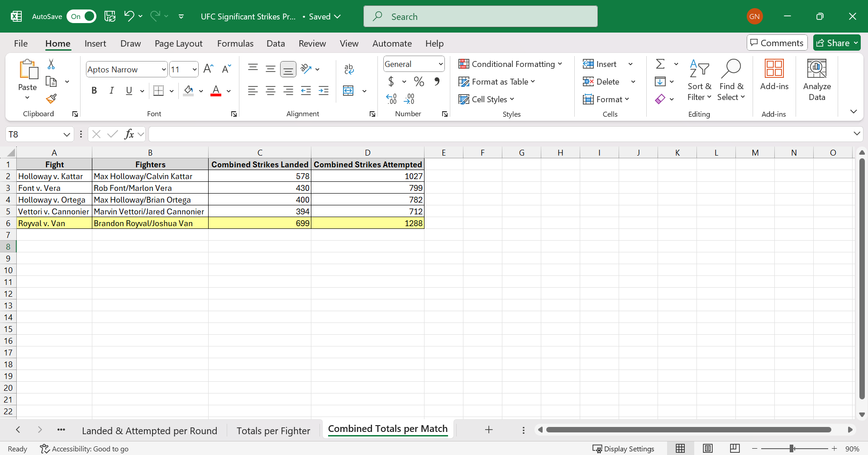The height and width of the screenshot is (455, 868).
Task: Collapse the ribbon with chevron
Action: 854,111
